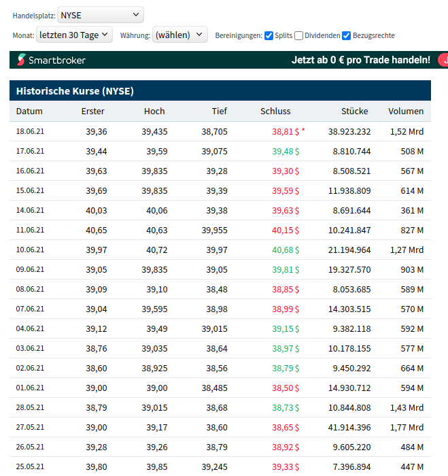Click 'Jetzt ab 0 € pro Trade handeln!' banner link

click(361, 60)
